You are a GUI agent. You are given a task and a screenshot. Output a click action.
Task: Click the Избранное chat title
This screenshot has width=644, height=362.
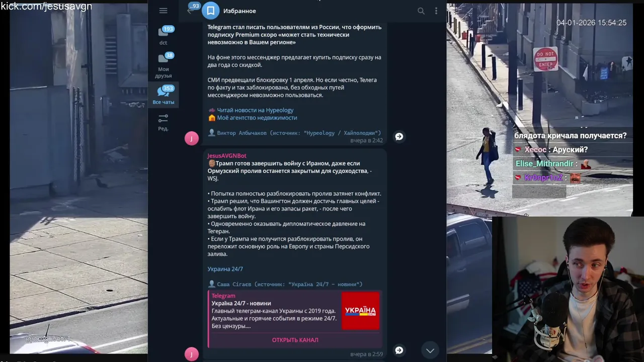tap(239, 11)
